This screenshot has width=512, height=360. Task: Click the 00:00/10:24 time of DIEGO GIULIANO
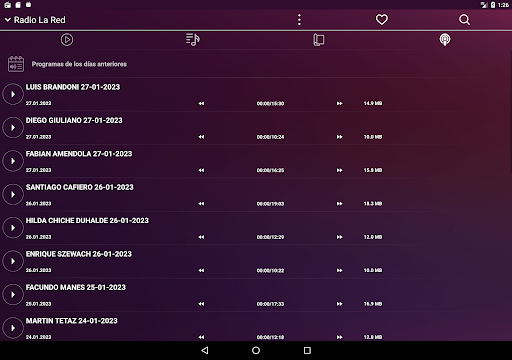pos(270,137)
